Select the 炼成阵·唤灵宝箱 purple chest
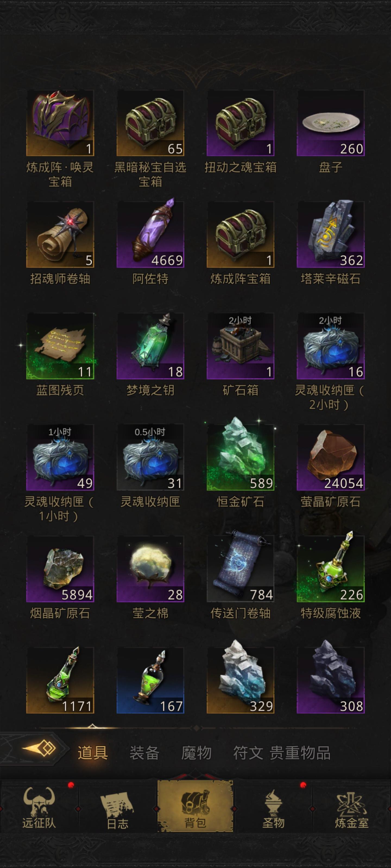This screenshot has width=391, height=868. (x=60, y=123)
